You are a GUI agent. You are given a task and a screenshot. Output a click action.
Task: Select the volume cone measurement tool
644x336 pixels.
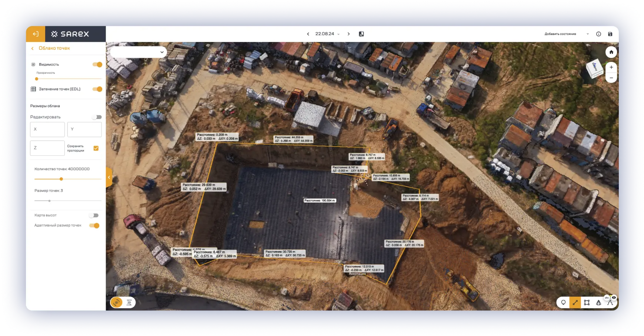pyautogui.click(x=598, y=303)
